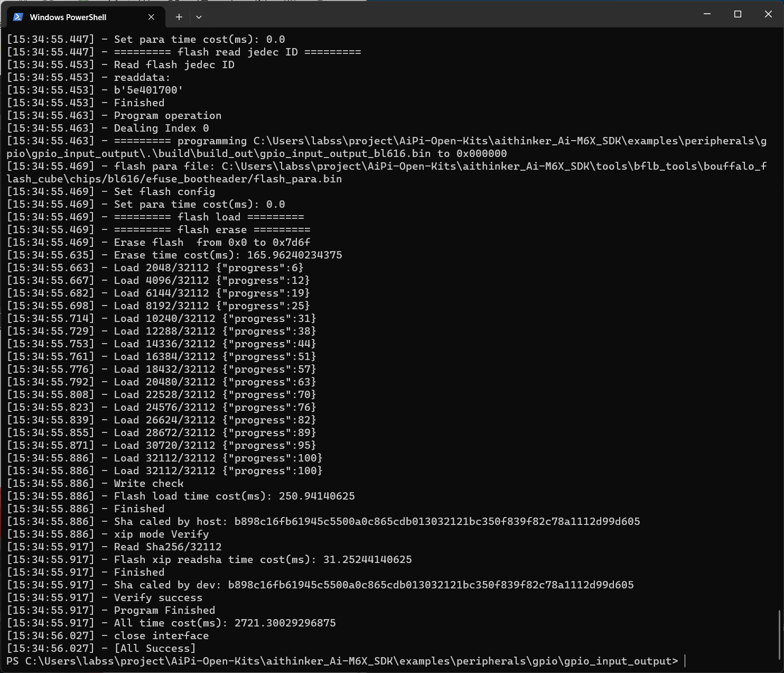Click 'Read Sha256/32112' log line
784x673 pixels.
[x=114, y=547]
